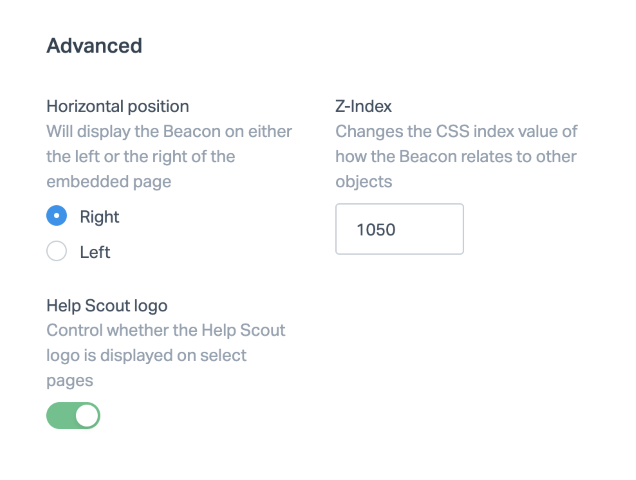This screenshot has height=480, width=636.
Task: Click the 1050 value in Z-Index box
Action: click(376, 229)
